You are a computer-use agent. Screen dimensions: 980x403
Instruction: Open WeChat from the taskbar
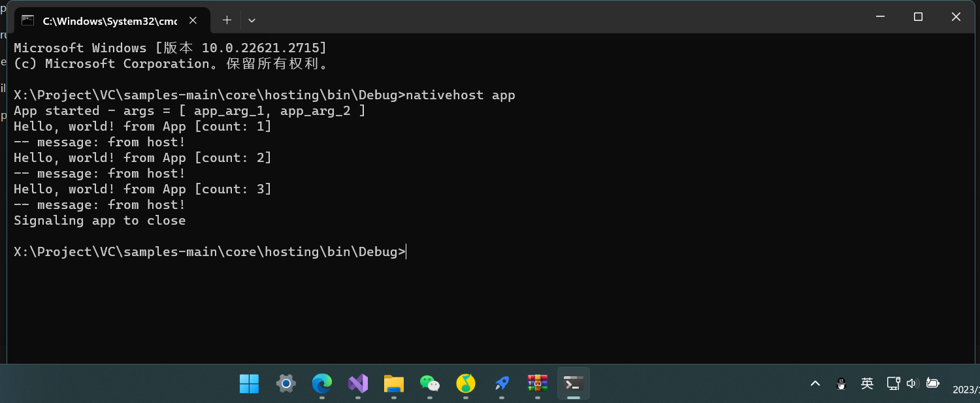(x=429, y=383)
